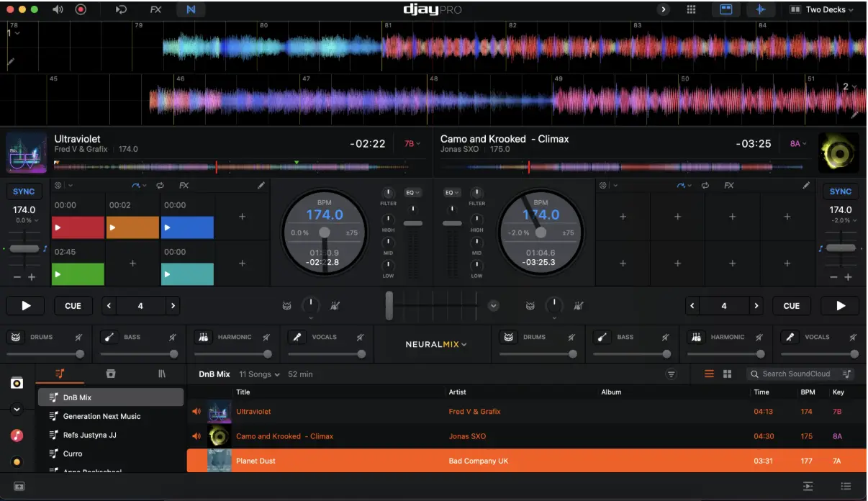Switch to the classic deck layout view
The height and width of the screenshot is (501, 868).
726,9
